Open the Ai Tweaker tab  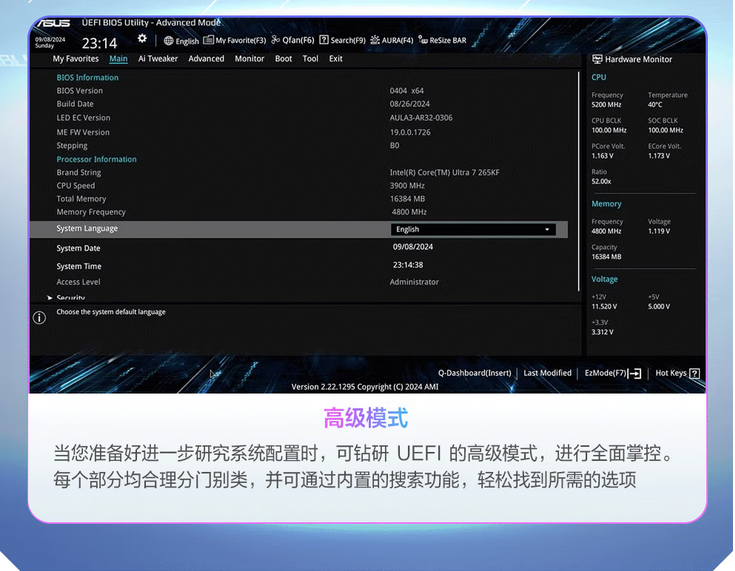pyautogui.click(x=158, y=59)
